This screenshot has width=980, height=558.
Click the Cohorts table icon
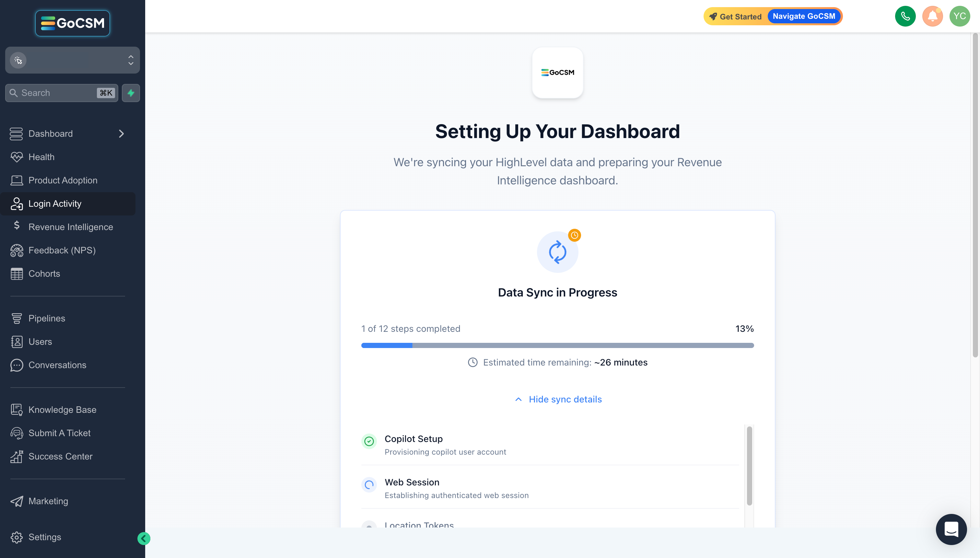click(17, 273)
